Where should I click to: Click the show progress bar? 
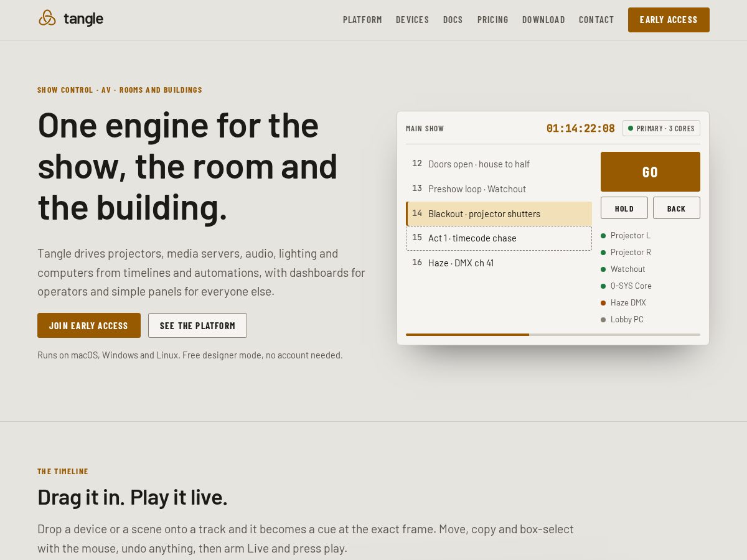click(553, 335)
